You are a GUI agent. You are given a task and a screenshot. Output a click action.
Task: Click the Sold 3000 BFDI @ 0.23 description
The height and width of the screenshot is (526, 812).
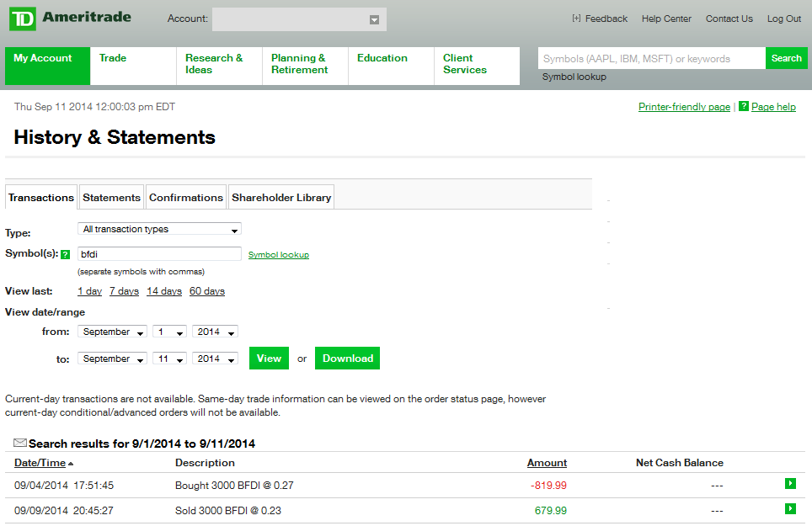[228, 511]
